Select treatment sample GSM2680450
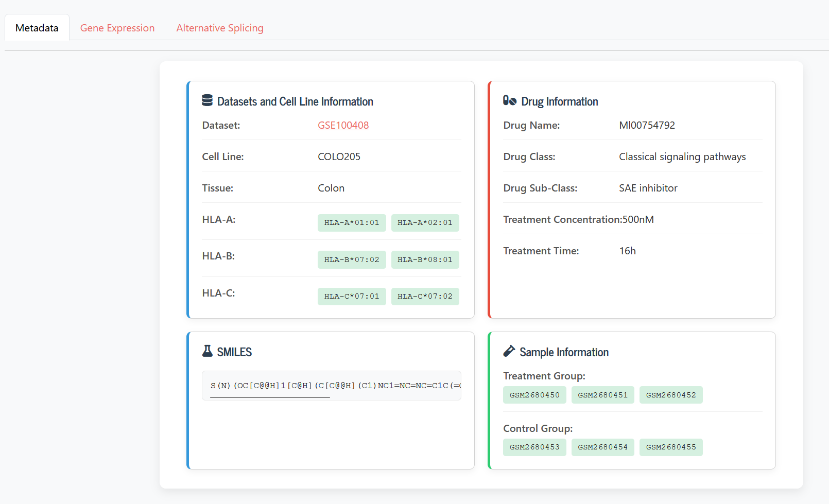This screenshot has height=504, width=829. pos(534,395)
